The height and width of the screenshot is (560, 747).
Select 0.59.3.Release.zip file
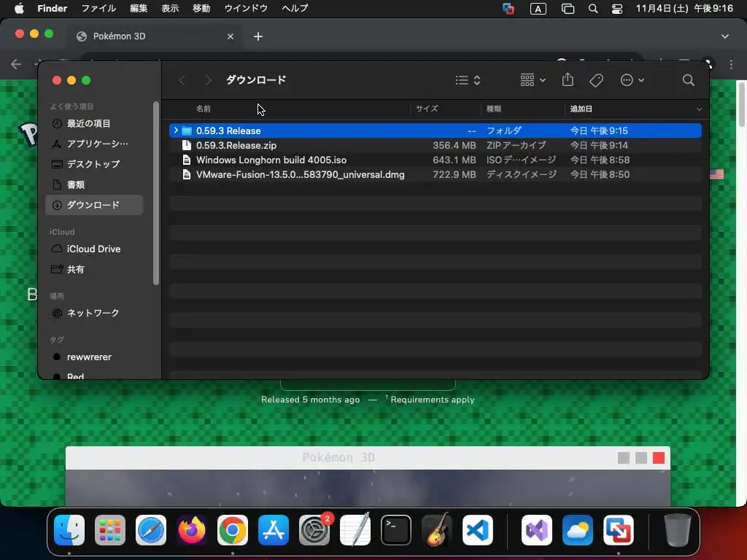[x=435, y=145]
